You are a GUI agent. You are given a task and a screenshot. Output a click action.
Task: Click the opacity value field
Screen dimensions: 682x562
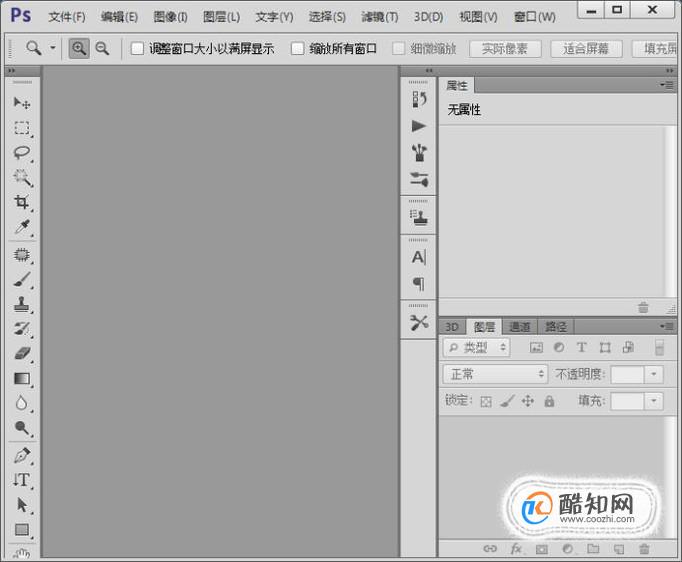click(x=628, y=375)
